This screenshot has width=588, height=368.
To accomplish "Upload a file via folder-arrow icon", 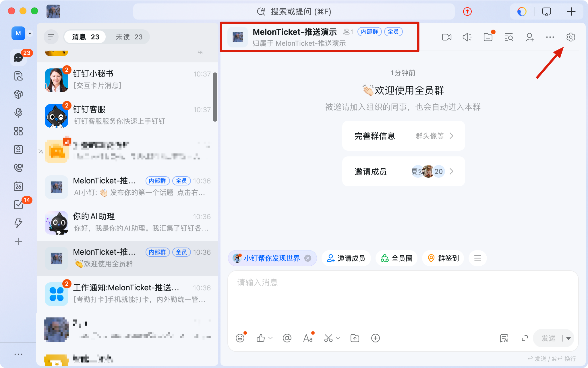I will pos(355,338).
